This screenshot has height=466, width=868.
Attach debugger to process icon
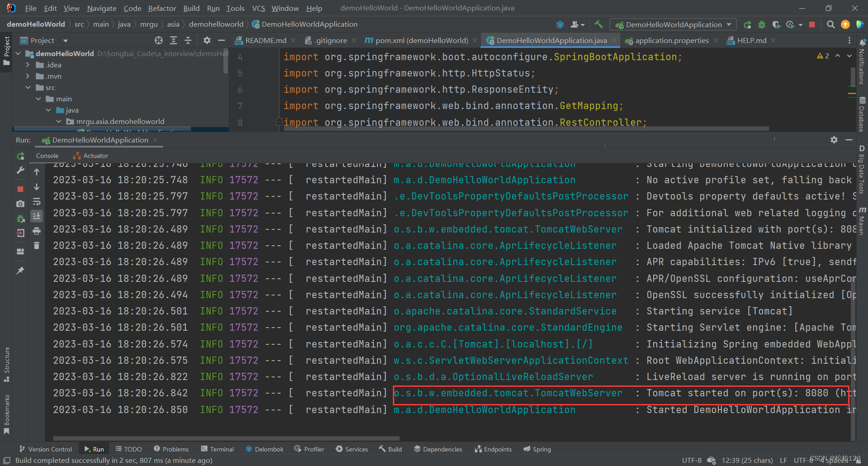coord(20,219)
